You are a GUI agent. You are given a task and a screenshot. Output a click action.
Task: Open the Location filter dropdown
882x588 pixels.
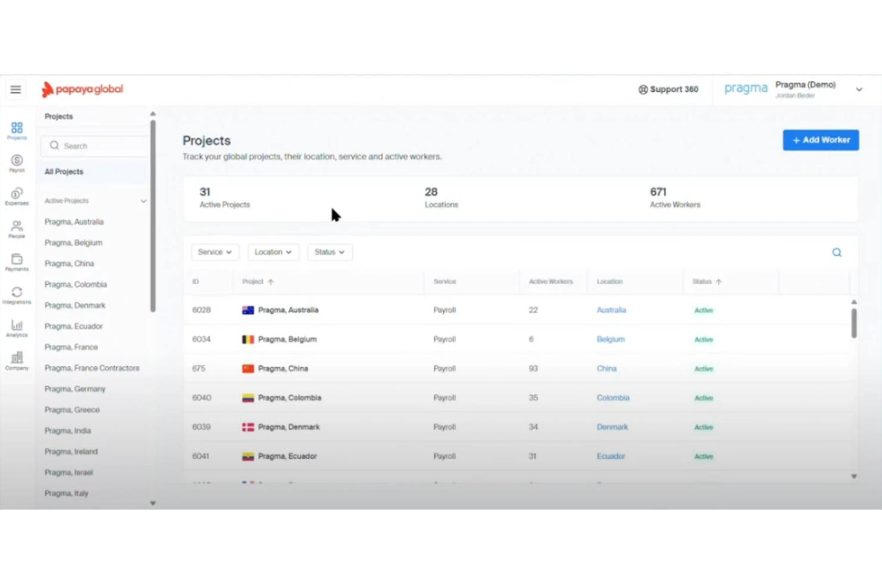(x=272, y=252)
